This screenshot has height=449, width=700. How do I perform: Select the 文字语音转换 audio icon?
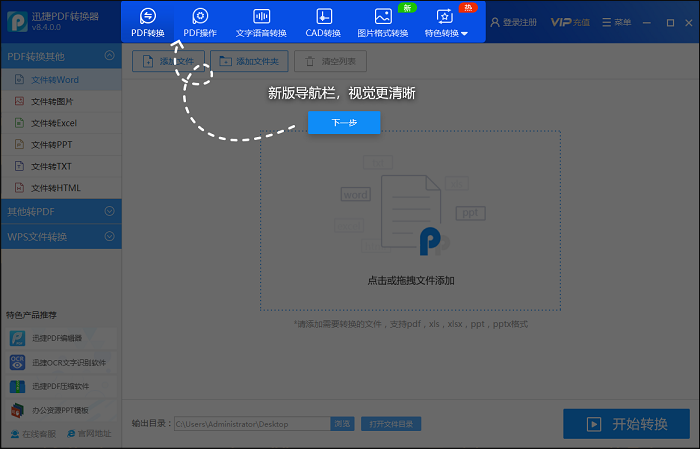point(261,17)
